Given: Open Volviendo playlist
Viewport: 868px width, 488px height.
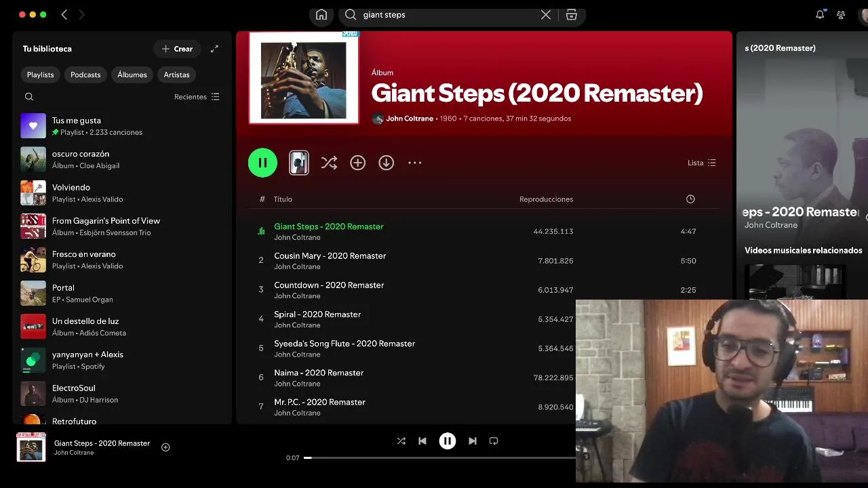Looking at the screenshot, I should point(122,193).
